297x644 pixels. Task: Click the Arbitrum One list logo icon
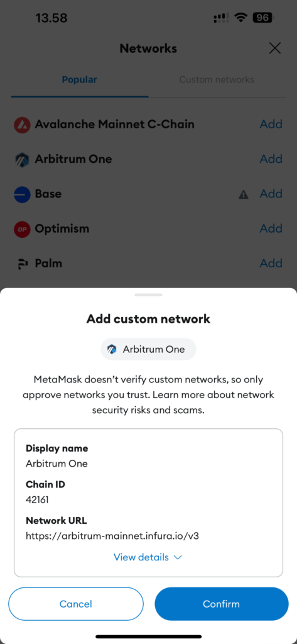click(x=22, y=159)
